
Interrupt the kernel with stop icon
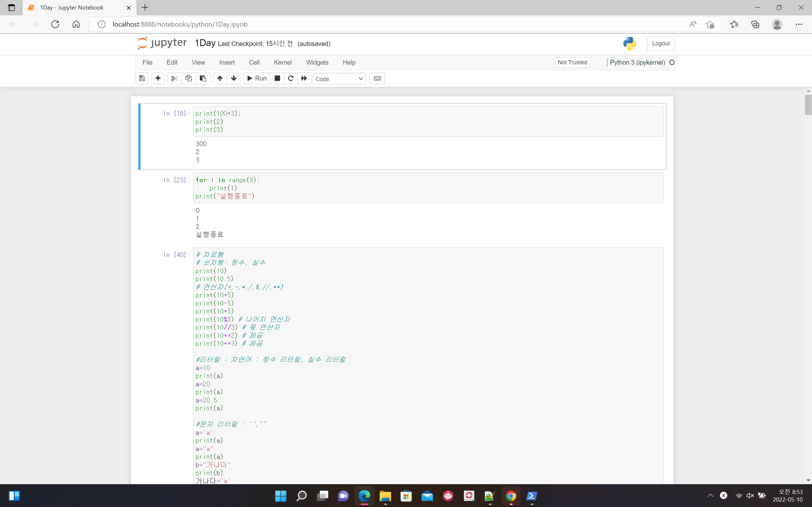[x=277, y=79]
